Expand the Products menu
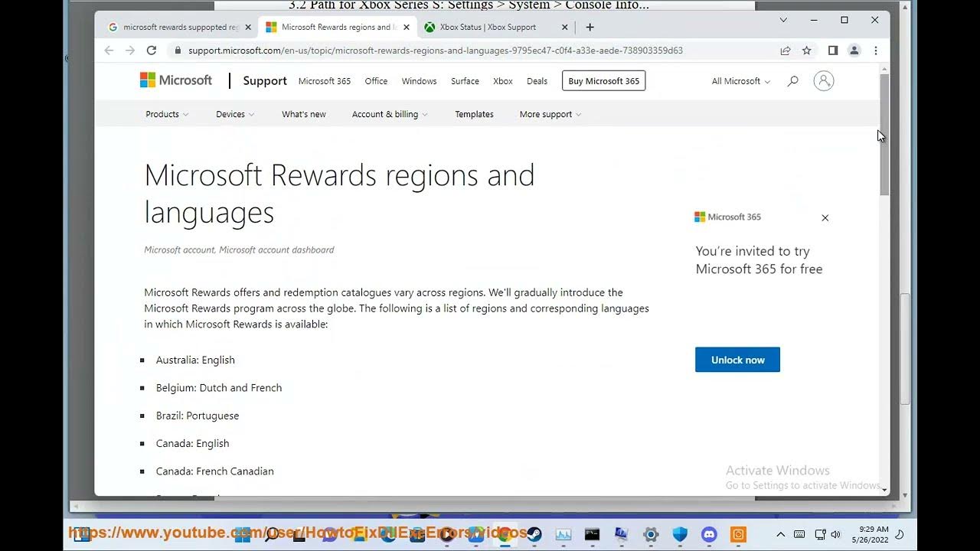Viewport: 980px width, 551px height. click(x=167, y=114)
